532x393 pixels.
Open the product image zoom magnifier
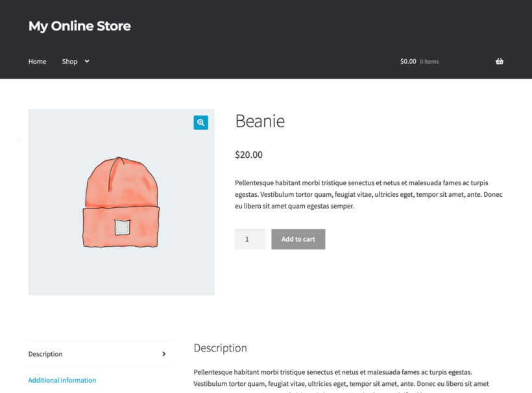tap(200, 122)
